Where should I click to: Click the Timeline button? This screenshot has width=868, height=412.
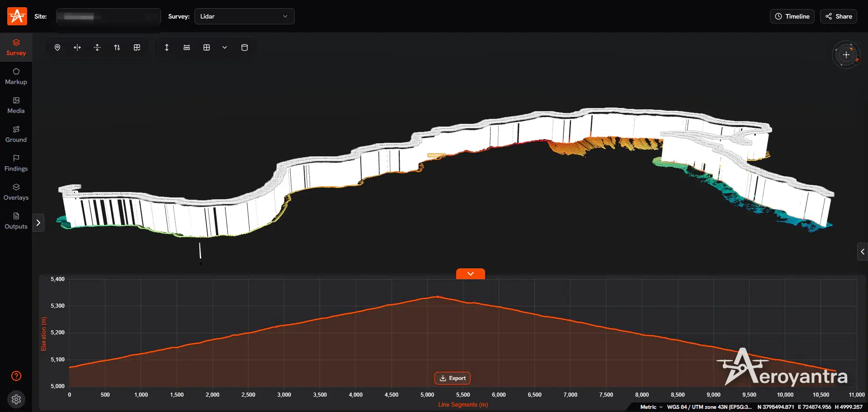792,16
